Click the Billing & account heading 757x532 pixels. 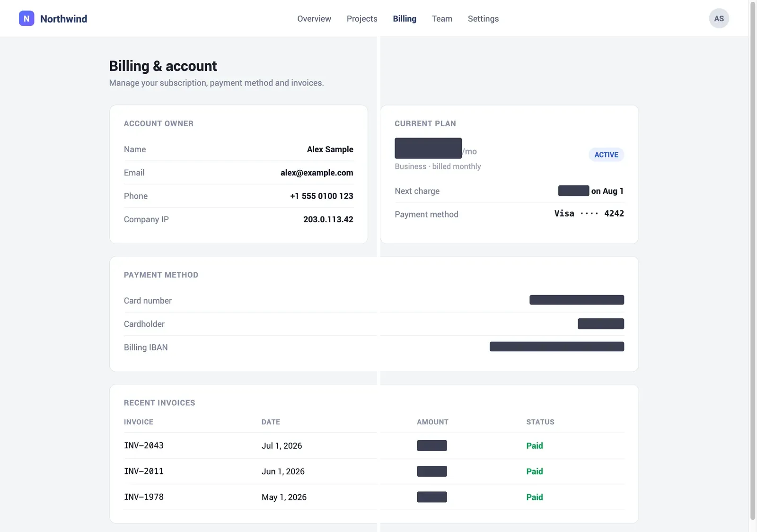point(163,66)
